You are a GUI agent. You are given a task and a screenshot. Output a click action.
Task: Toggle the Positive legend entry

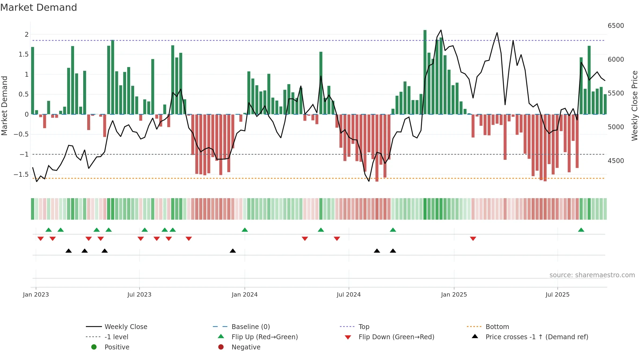click(110, 347)
